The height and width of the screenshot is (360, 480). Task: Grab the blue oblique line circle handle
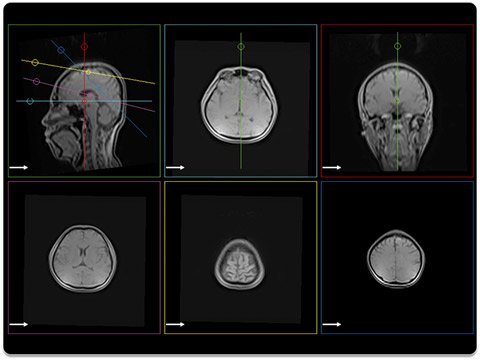click(x=61, y=50)
